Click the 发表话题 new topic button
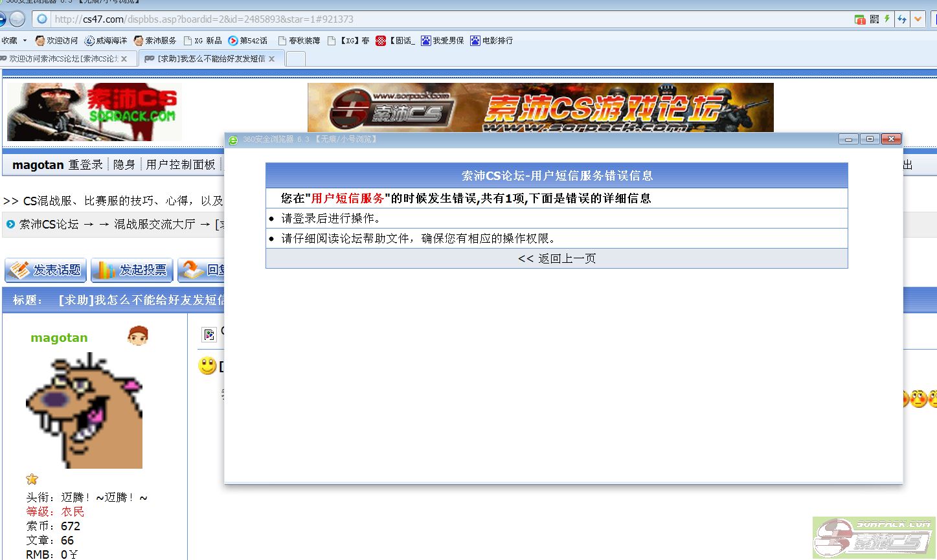937x560 pixels. [45, 270]
